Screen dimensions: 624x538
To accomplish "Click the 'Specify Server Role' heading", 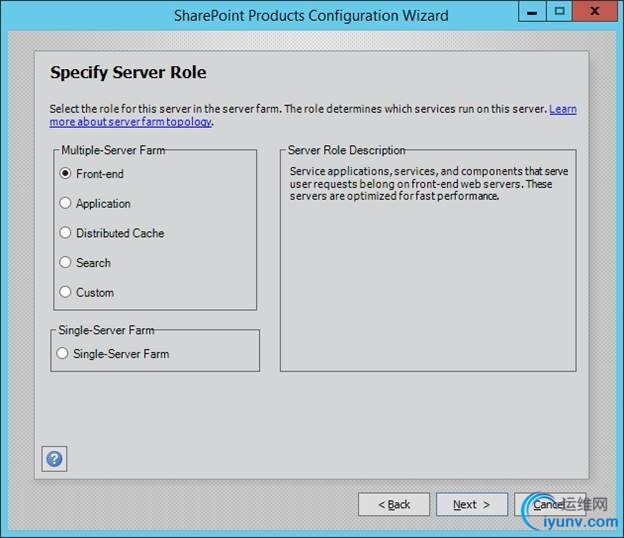I will pos(128,73).
